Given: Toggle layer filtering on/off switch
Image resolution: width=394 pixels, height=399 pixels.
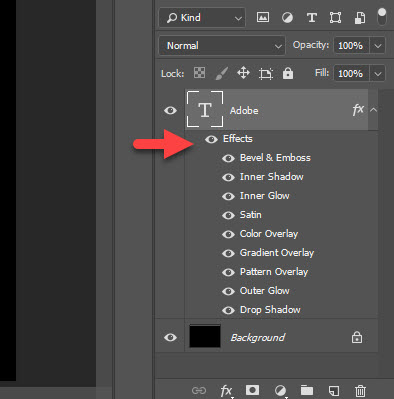Looking at the screenshot, I should coord(382,17).
